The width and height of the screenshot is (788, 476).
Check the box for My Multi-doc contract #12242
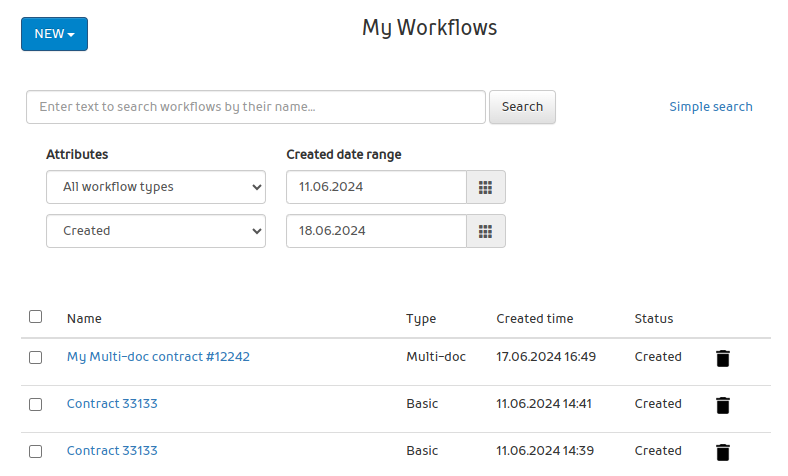pos(36,357)
